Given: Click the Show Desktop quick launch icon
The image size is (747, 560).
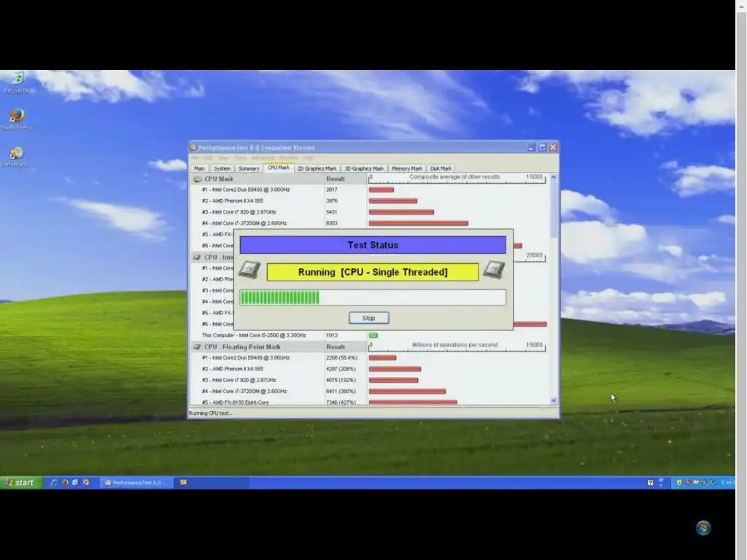Looking at the screenshot, I should click(x=75, y=483).
